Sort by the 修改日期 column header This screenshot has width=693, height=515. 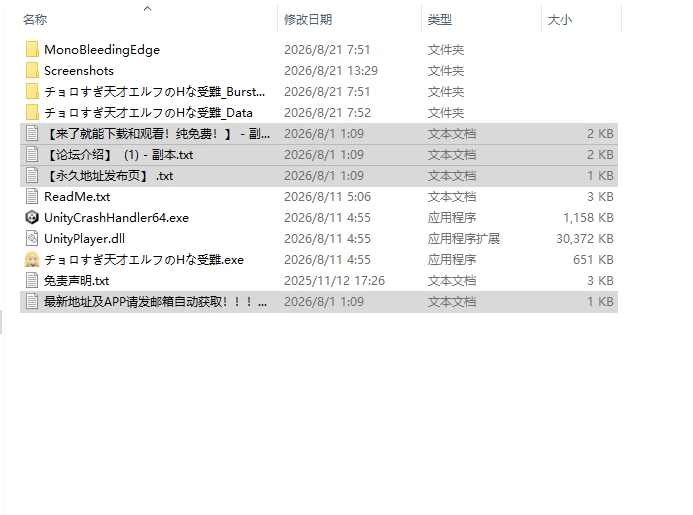(308, 20)
